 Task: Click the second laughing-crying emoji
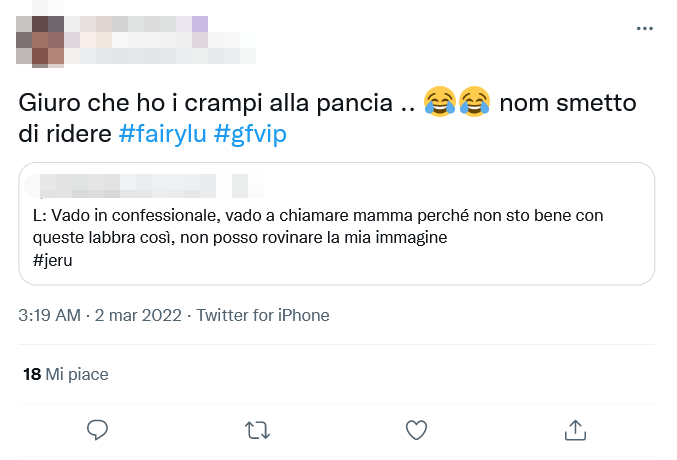click(475, 103)
